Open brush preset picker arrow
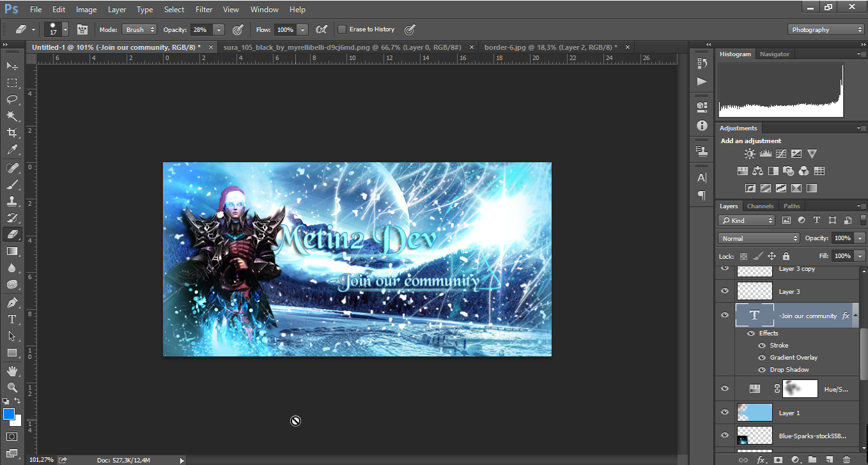 pyautogui.click(x=65, y=29)
